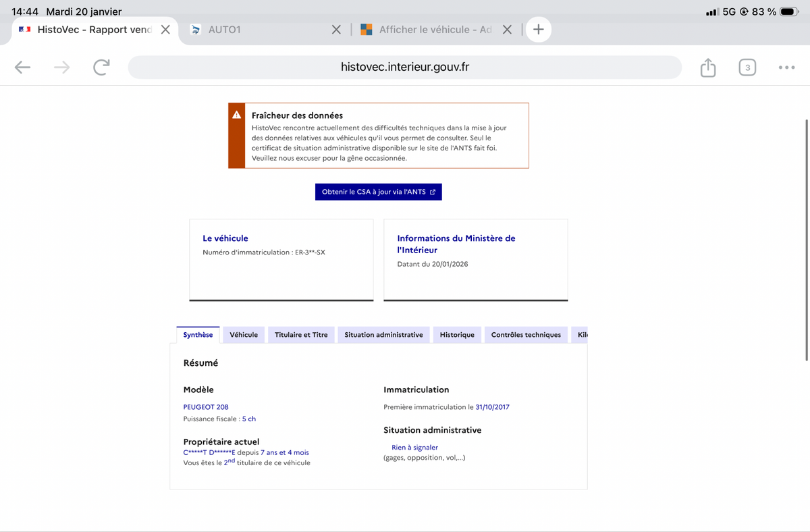Reload the HistoVec page
Viewport: 810px width, 532px height.
101,67
